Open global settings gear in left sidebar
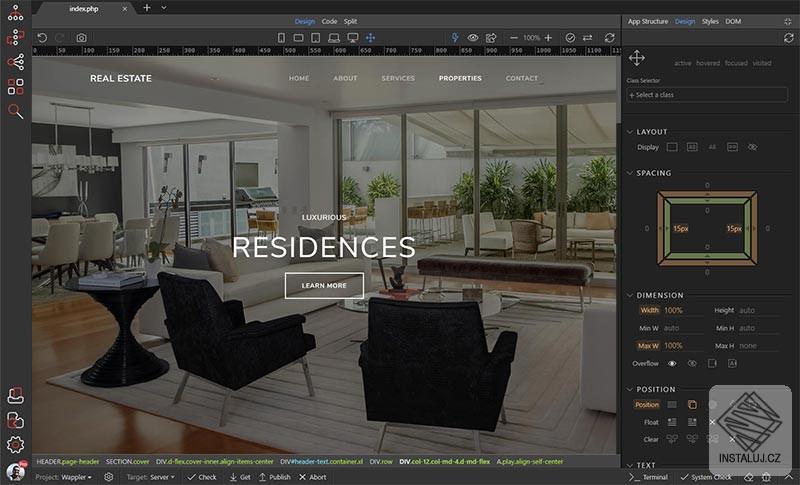The width and height of the screenshot is (800, 485). point(15,445)
